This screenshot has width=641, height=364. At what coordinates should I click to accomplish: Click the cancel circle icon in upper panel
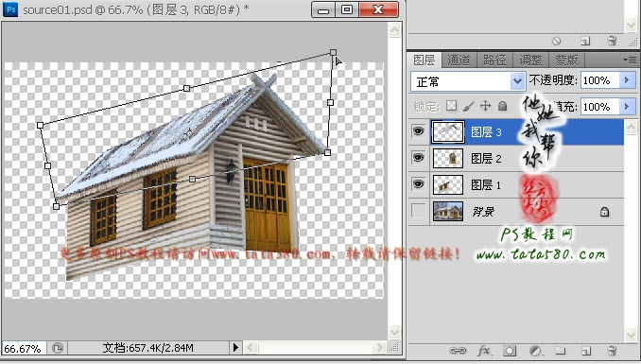point(556,41)
